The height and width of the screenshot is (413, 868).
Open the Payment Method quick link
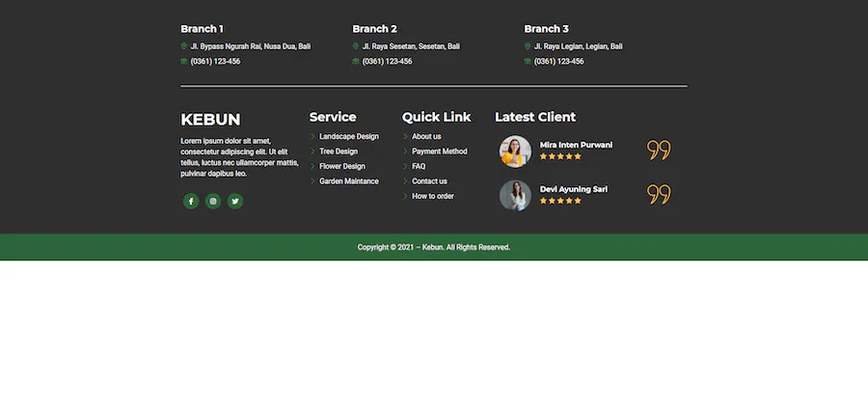tap(439, 151)
